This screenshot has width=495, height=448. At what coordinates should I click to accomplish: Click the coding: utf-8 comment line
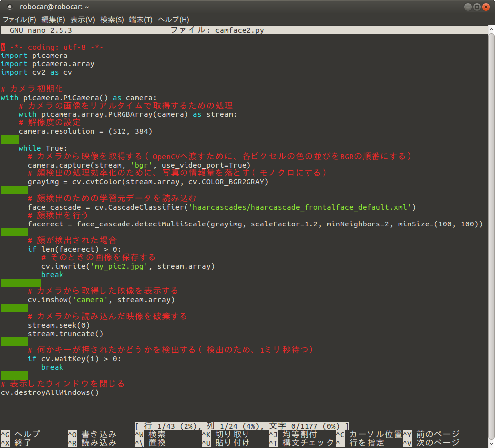point(52,47)
